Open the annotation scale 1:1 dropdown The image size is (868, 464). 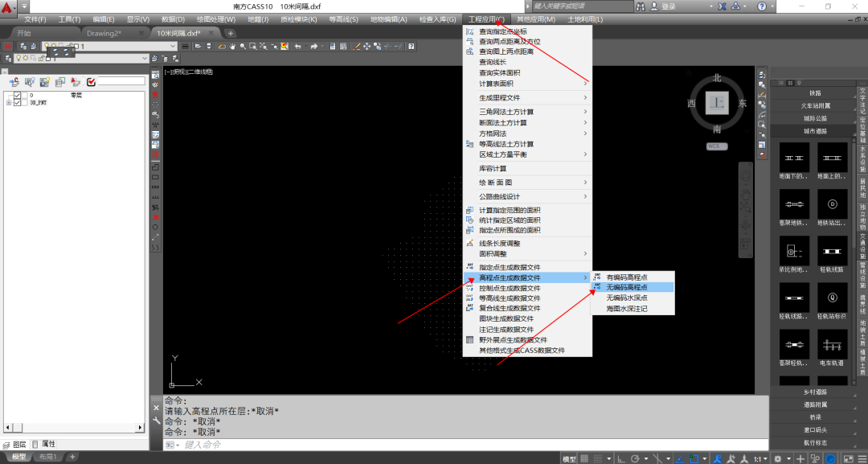(760, 458)
